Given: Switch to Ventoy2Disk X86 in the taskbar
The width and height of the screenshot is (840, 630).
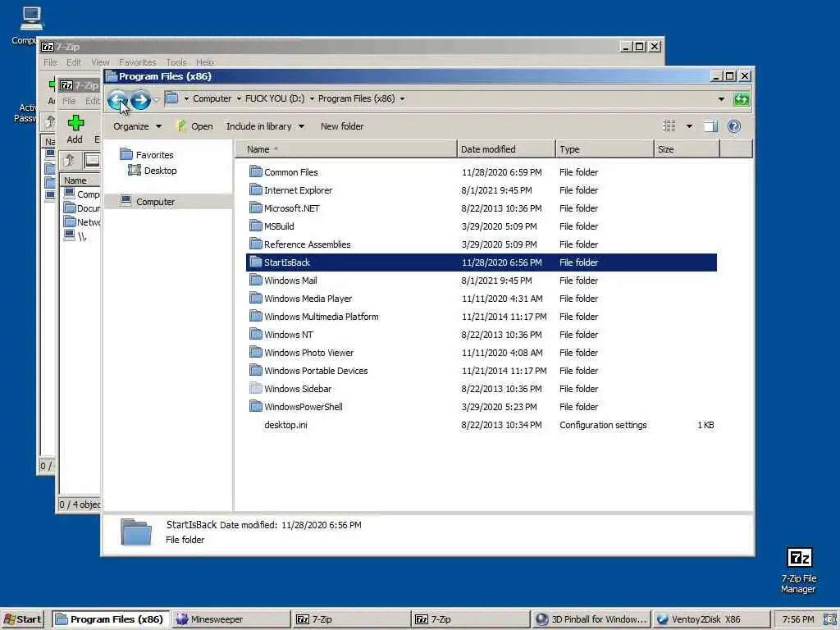Looking at the screenshot, I should 711,619.
